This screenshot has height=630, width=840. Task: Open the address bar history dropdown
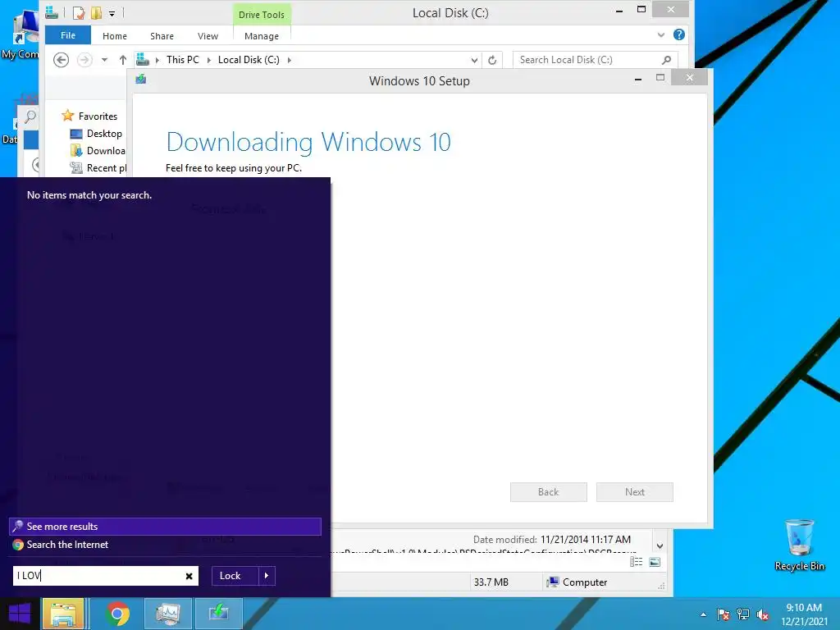coord(474,60)
